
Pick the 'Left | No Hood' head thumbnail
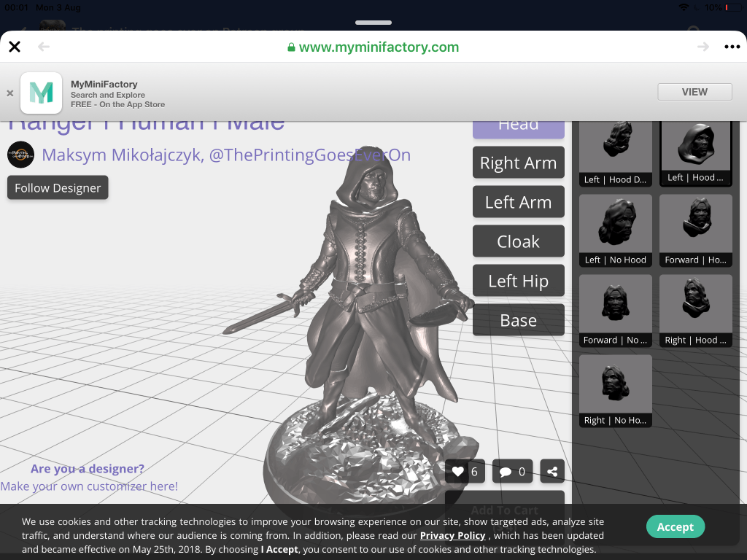click(615, 230)
